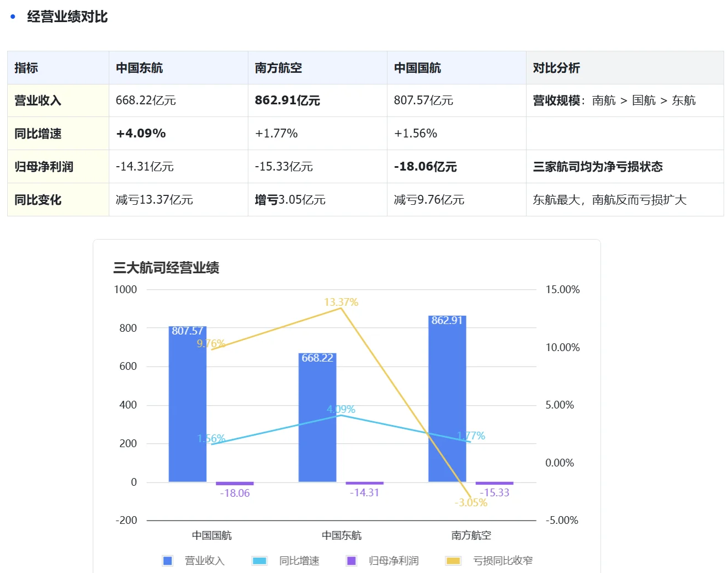Select the +1.56% table cell

point(456,134)
